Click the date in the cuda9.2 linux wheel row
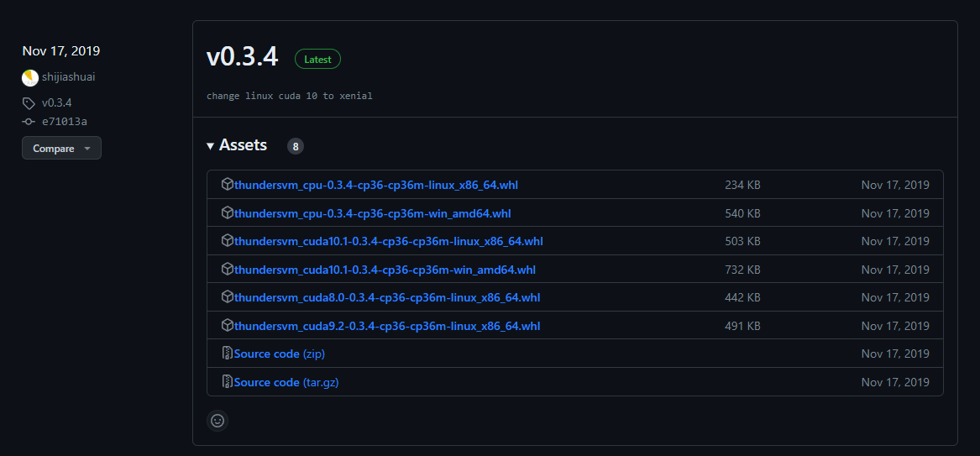The height and width of the screenshot is (456, 980). coord(895,326)
